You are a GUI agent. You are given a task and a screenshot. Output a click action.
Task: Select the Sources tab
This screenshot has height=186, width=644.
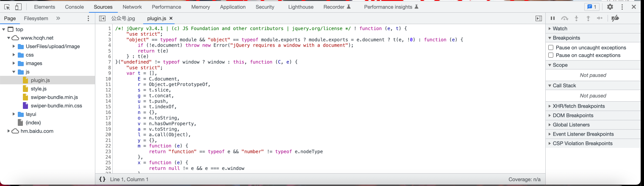click(103, 7)
